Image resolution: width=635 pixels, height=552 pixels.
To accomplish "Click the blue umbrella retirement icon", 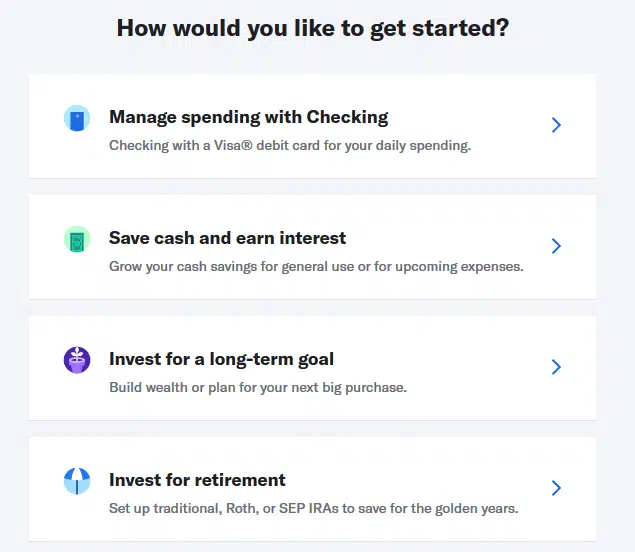I will click(77, 481).
